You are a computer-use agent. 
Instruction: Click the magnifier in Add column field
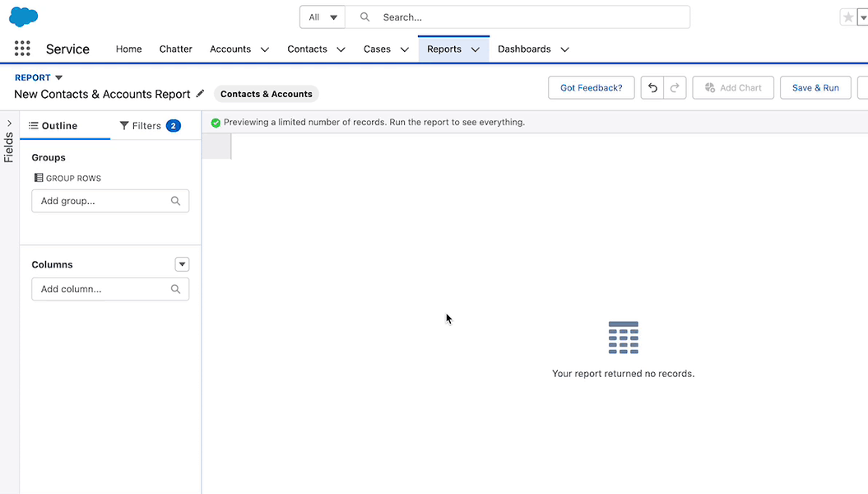[175, 290]
